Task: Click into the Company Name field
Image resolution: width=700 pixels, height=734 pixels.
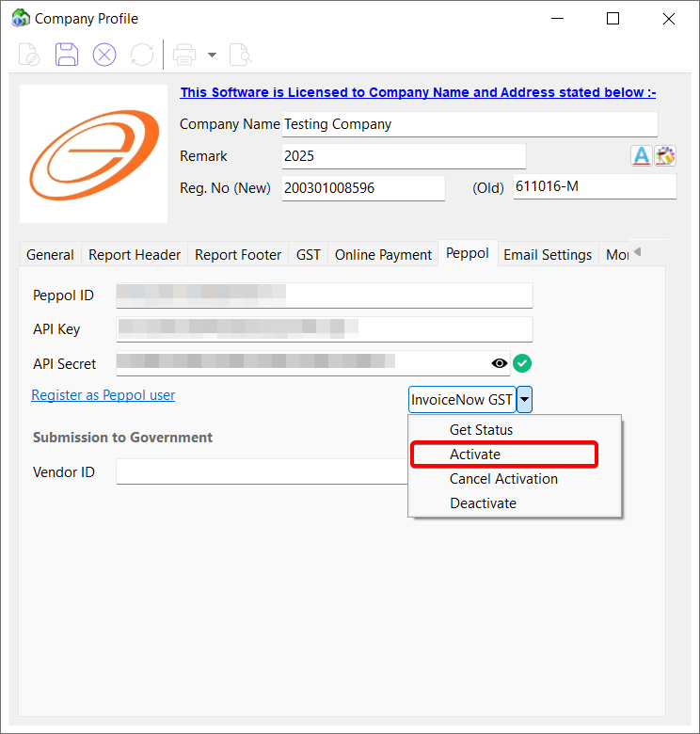Action: click(469, 124)
